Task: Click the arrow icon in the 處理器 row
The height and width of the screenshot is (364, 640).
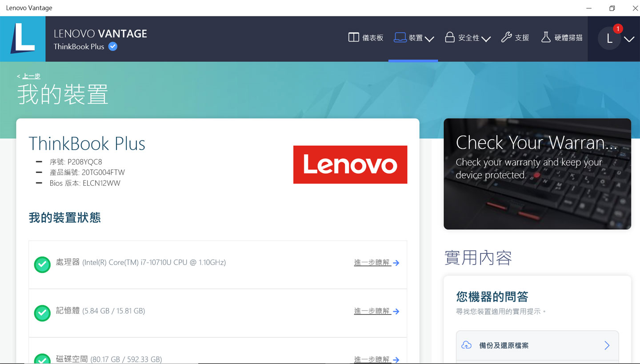Action: pyautogui.click(x=396, y=263)
